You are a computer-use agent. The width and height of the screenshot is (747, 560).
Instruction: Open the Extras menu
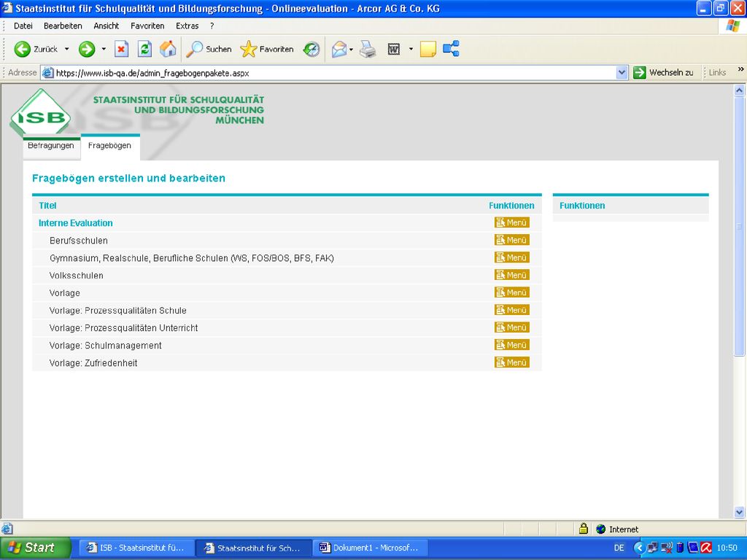(x=187, y=26)
